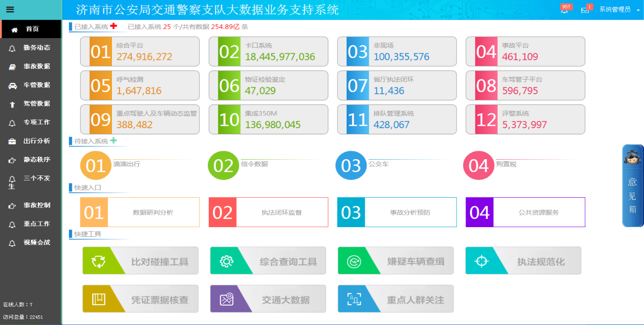Toggle the hamburger sidebar menu
The image size is (644, 325).
pyautogui.click(x=10, y=10)
